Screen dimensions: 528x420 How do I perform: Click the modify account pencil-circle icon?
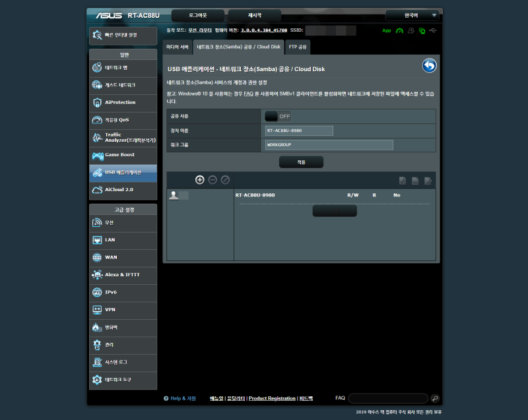[225, 180]
